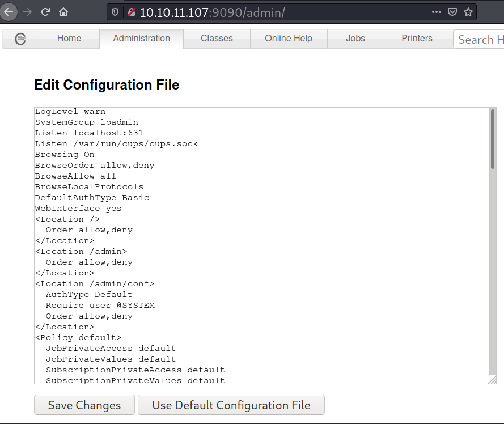Open the Home tab

click(x=69, y=39)
